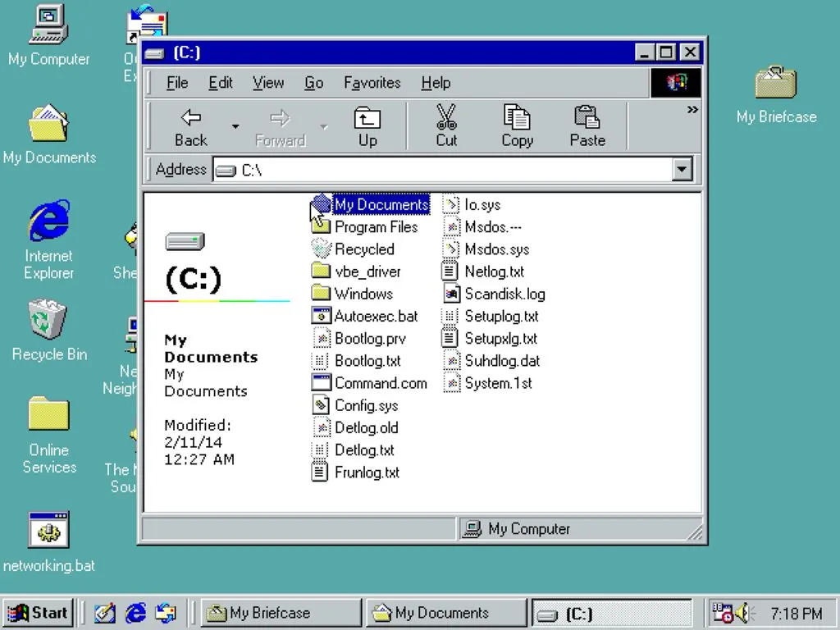840x630 pixels.
Task: Open the View menu
Action: 268,82
